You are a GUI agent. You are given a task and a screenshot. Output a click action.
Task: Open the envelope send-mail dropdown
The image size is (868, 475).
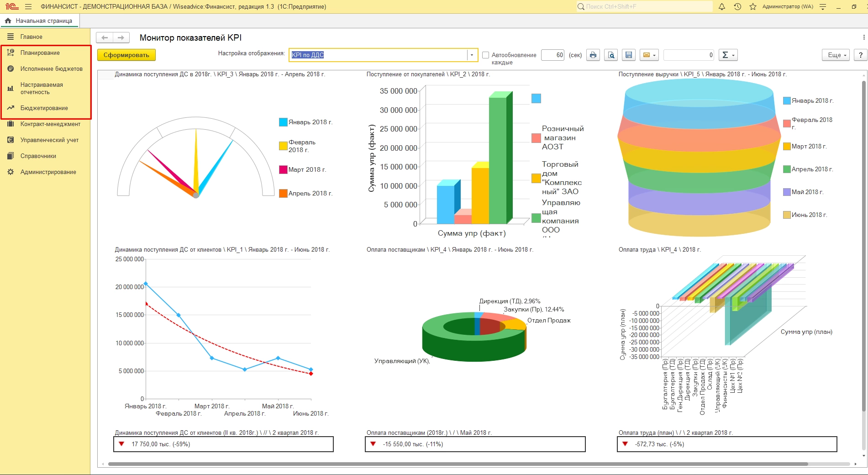coord(649,55)
